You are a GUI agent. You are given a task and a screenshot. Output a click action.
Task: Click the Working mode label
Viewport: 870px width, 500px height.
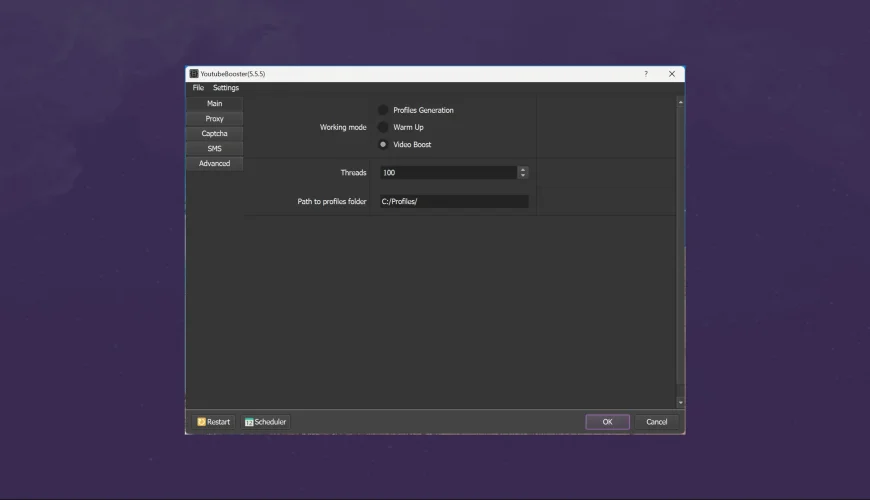point(343,127)
